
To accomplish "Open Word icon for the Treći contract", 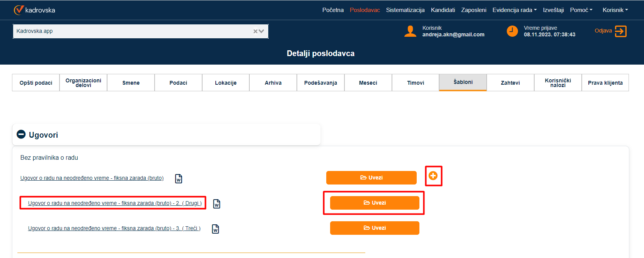I will tap(216, 229).
